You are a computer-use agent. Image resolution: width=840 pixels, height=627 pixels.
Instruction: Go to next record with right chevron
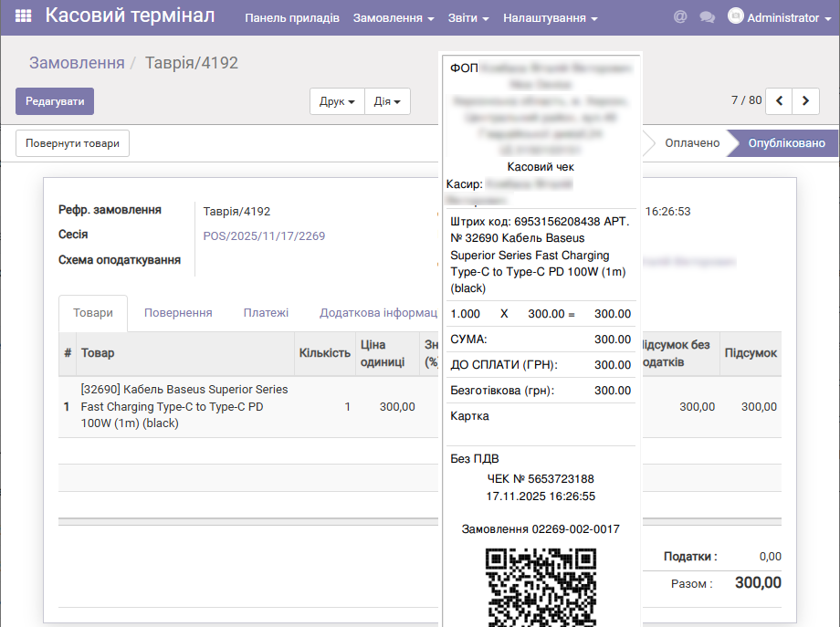(x=805, y=100)
